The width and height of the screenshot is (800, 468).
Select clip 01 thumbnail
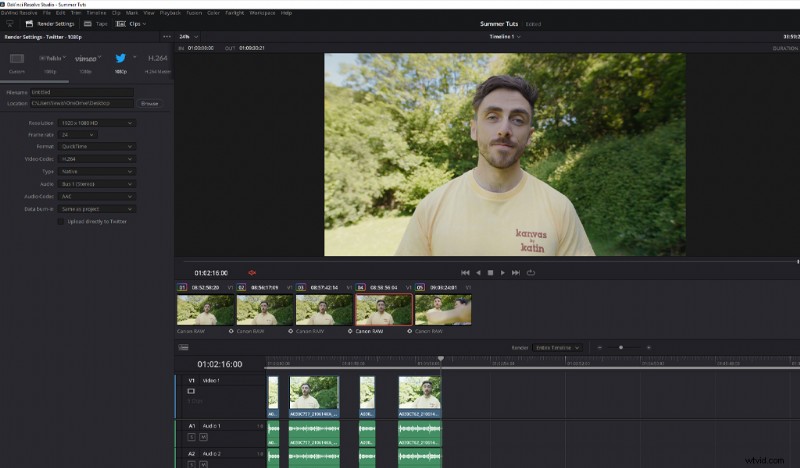[206, 310]
